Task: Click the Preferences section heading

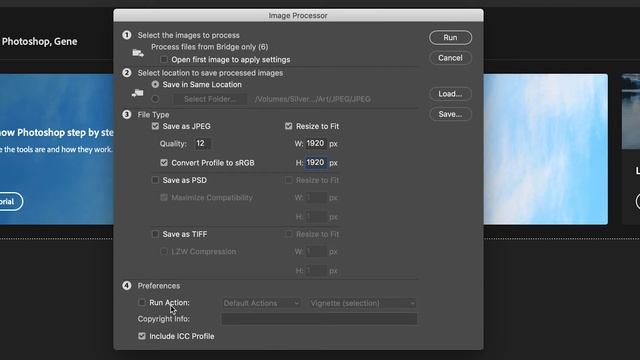Action: (x=159, y=286)
